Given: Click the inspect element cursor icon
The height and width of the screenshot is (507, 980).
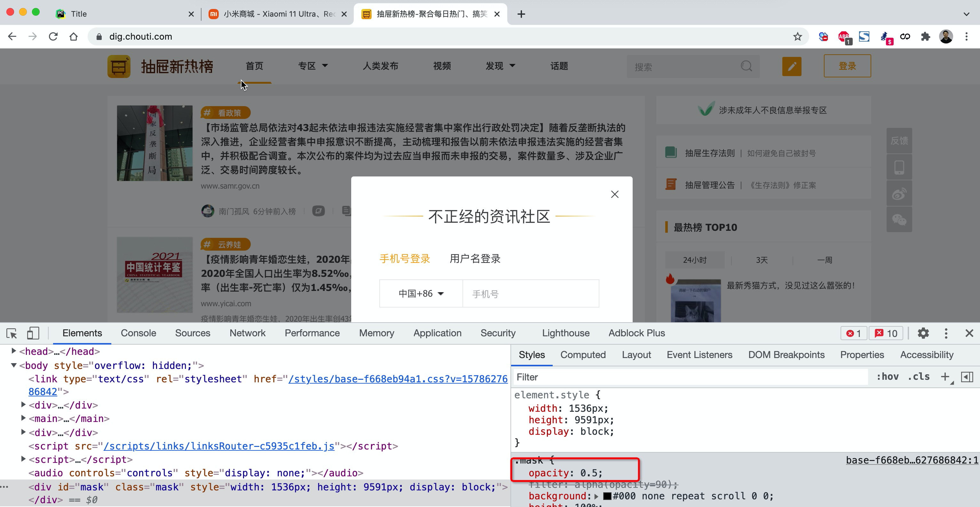Looking at the screenshot, I should [x=12, y=333].
